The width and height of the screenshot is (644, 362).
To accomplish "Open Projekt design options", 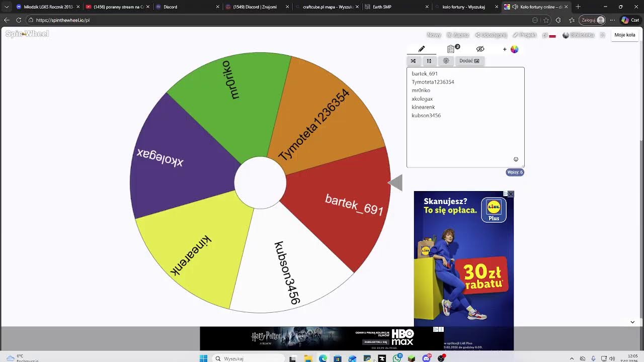I will click(x=524, y=35).
